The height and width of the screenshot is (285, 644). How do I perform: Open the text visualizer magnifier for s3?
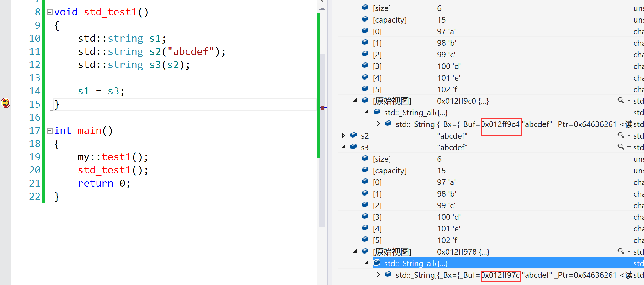(620, 147)
